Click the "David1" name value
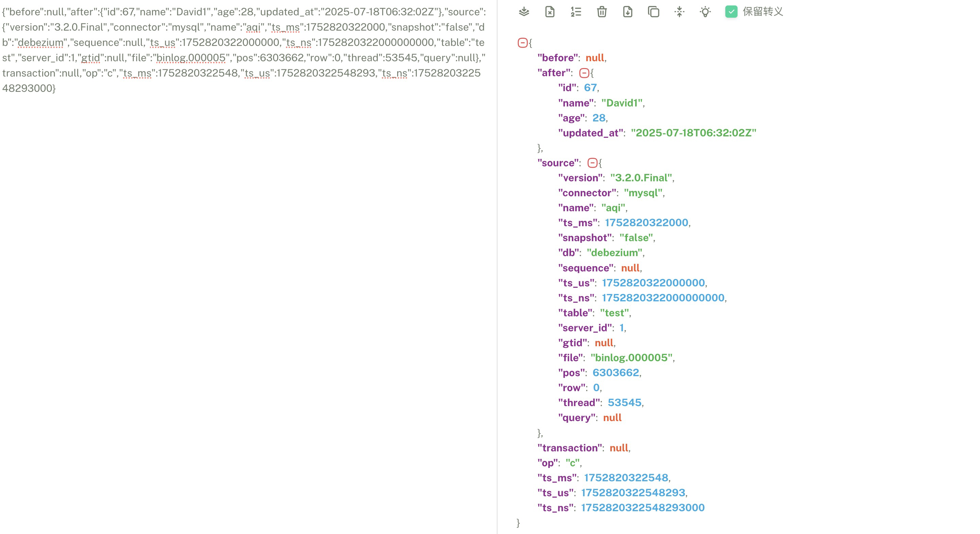Screen dimensions: 980x534 [x=622, y=103]
